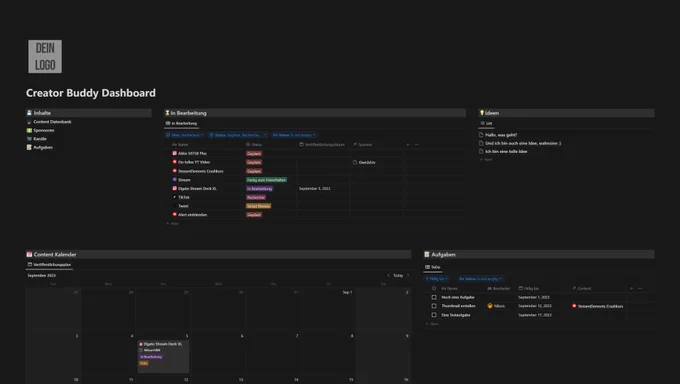The image size is (680, 384).
Task: Click the Skript Review status tag
Action: click(258, 206)
